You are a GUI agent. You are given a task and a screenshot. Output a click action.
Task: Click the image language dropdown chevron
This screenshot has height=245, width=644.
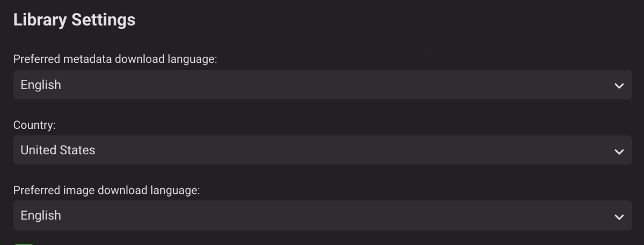(x=619, y=217)
